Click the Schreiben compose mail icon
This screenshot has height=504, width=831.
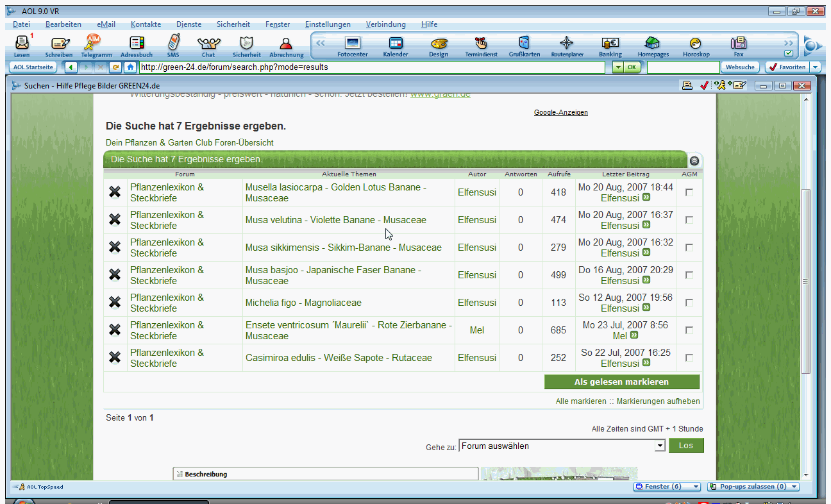pyautogui.click(x=59, y=44)
